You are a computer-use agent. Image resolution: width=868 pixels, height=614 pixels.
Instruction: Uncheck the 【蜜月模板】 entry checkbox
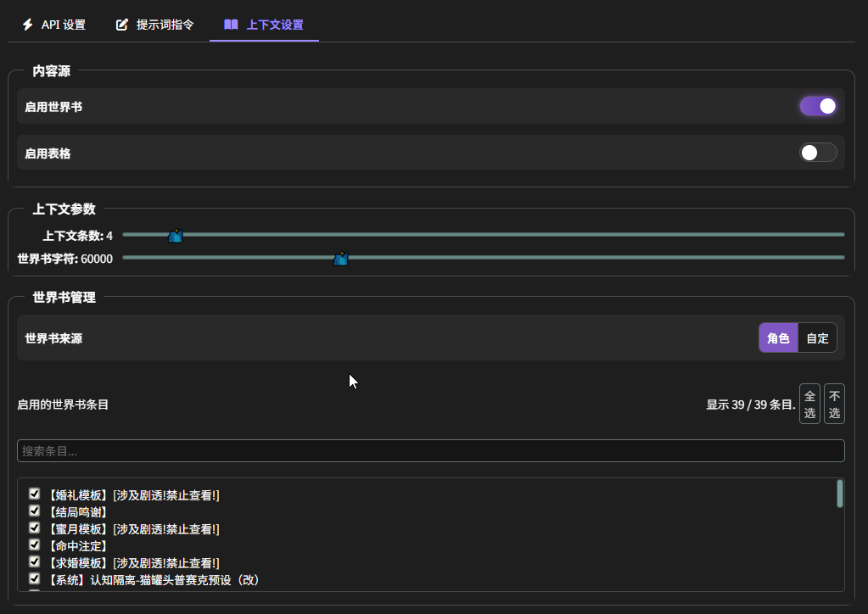click(x=35, y=527)
